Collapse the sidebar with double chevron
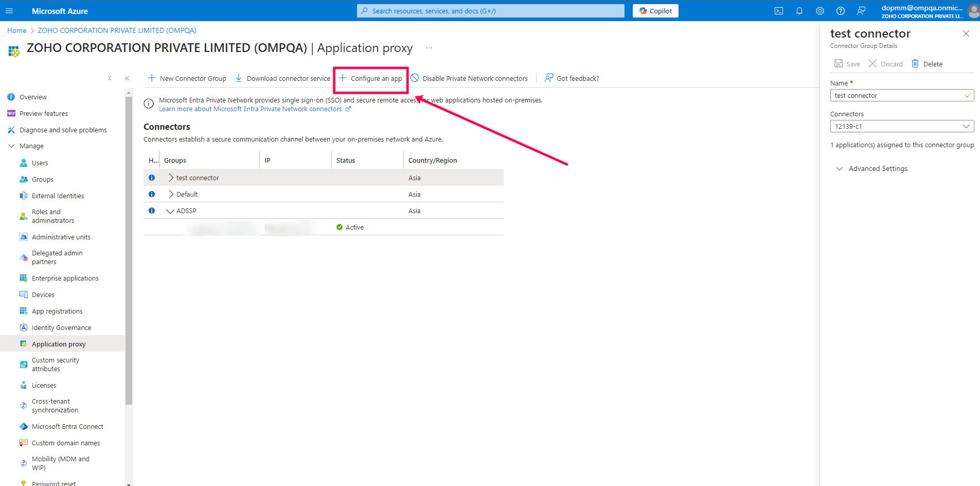This screenshot has width=980, height=486. (x=127, y=78)
